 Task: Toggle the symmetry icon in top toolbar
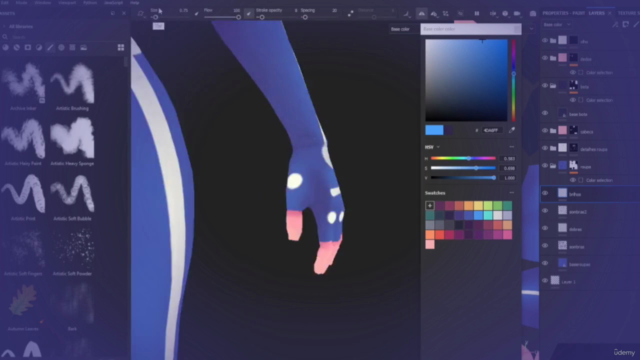tap(421, 13)
